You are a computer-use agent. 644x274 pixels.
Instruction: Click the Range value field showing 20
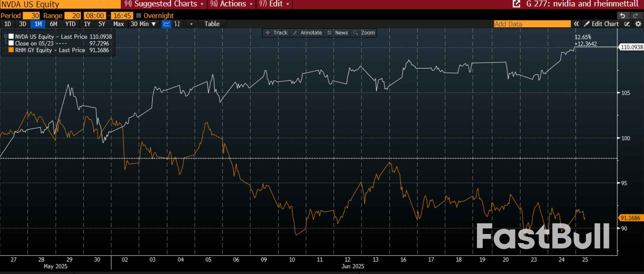pos(73,16)
